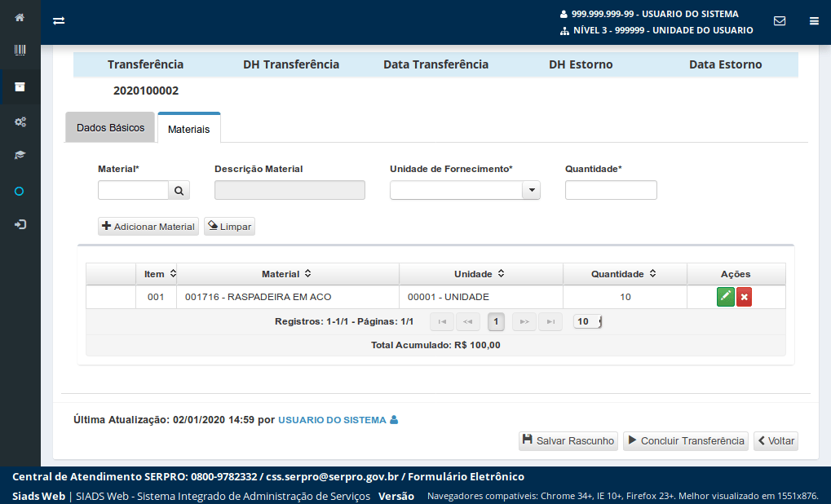831x504 pixels.
Task: Open the USUARIO DO SISTEMA link
Action: click(332, 420)
